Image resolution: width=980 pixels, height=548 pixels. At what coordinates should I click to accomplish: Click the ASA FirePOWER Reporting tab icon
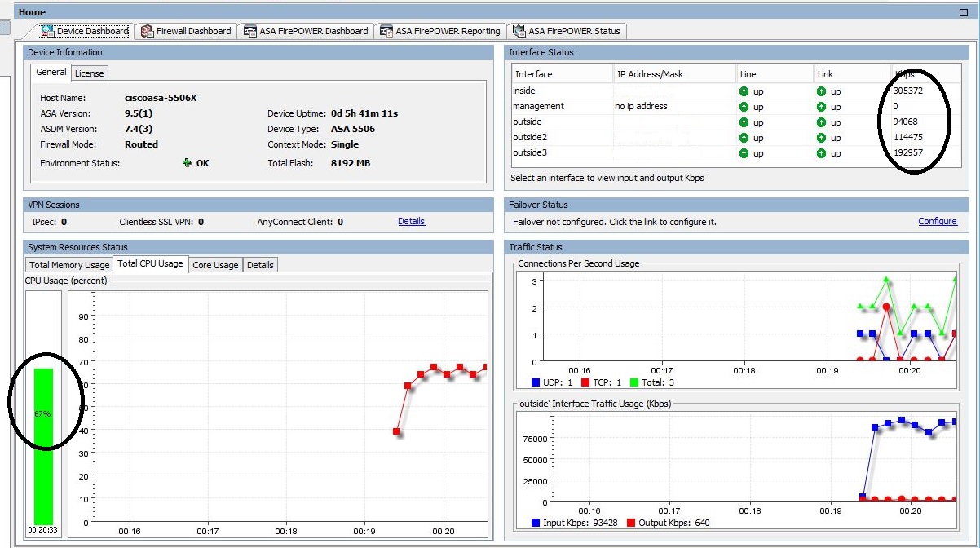[x=386, y=31]
